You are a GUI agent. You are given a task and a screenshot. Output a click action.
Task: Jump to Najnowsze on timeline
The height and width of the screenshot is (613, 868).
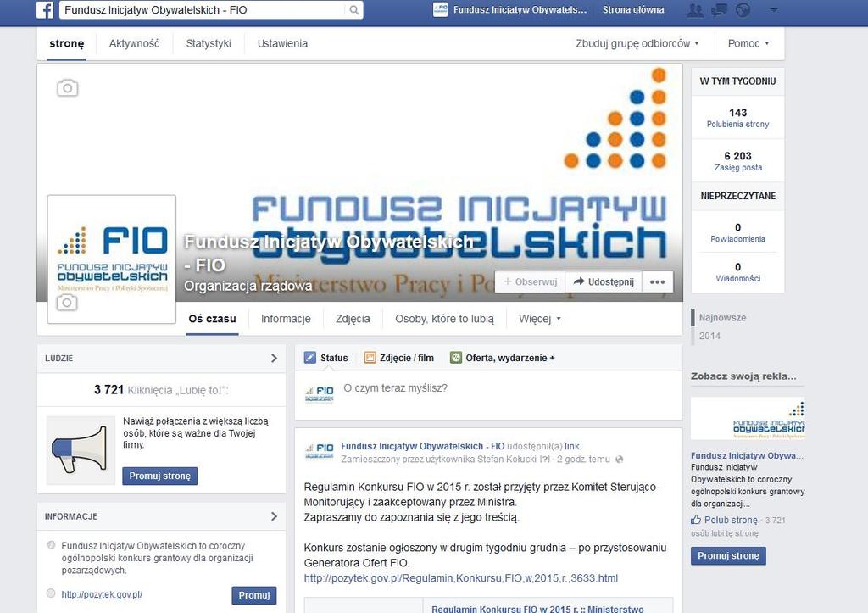tap(722, 317)
